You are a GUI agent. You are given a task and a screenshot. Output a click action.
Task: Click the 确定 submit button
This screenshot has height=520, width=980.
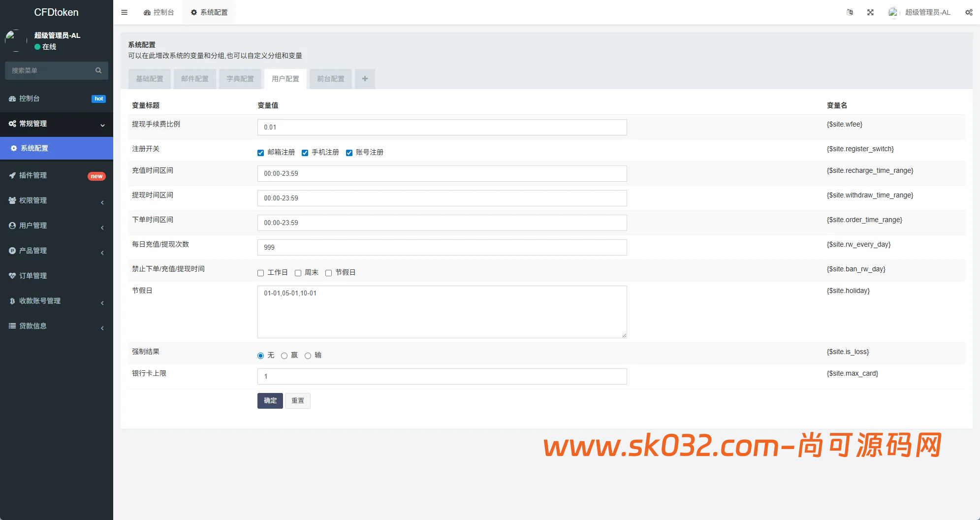coord(270,401)
